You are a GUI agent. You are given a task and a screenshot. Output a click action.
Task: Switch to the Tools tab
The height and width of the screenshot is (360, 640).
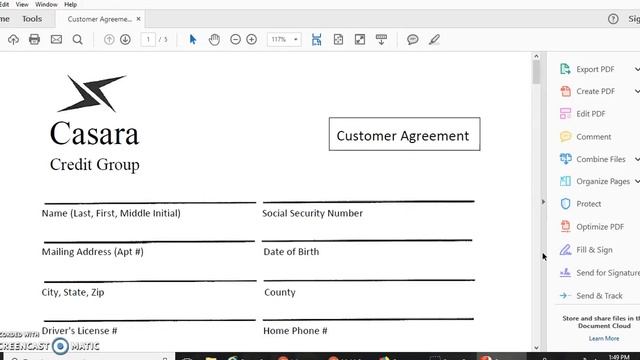32,19
